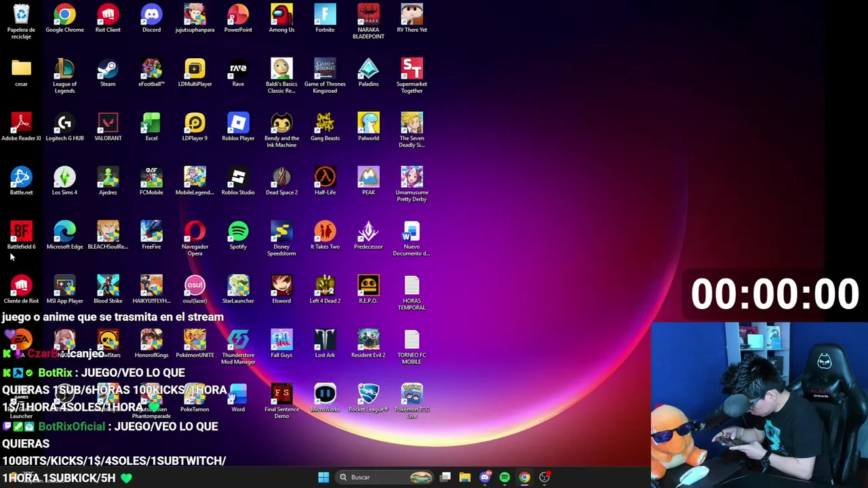The image size is (868, 488).
Task: Click the FreeFire desktop icon
Action: point(151,235)
